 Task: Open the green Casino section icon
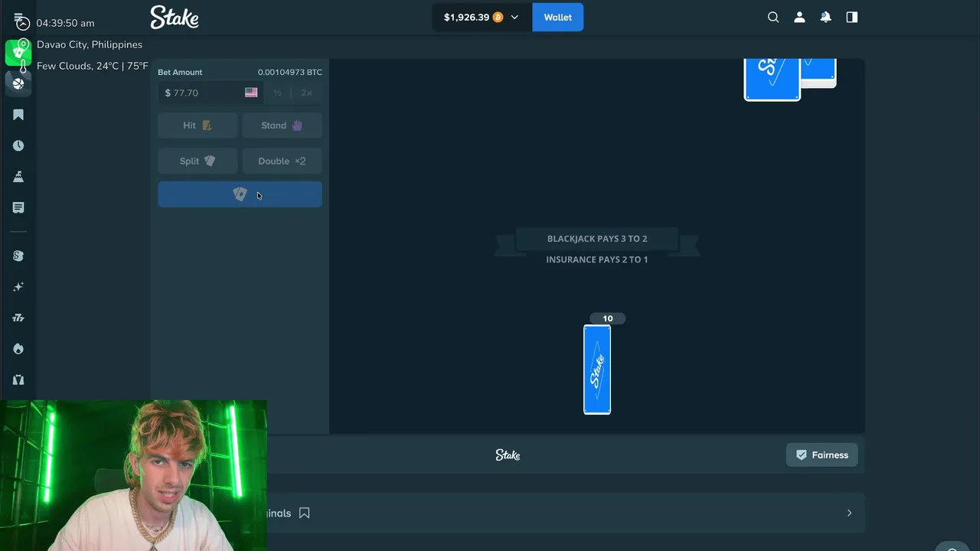[x=18, y=53]
